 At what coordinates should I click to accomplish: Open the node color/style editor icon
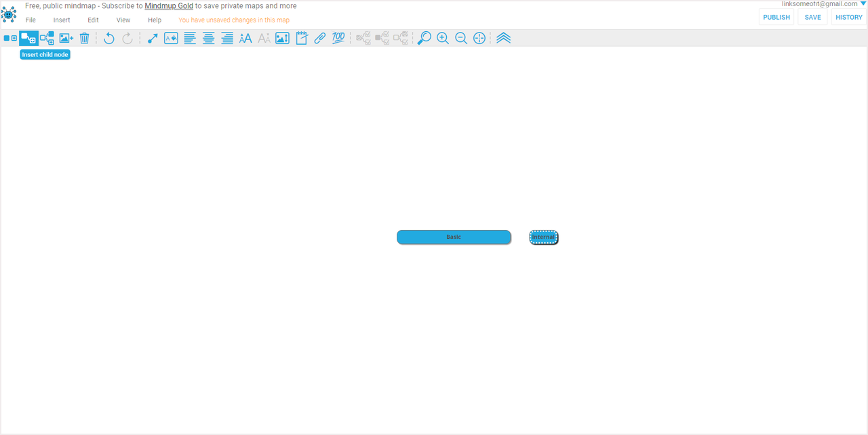(x=171, y=38)
